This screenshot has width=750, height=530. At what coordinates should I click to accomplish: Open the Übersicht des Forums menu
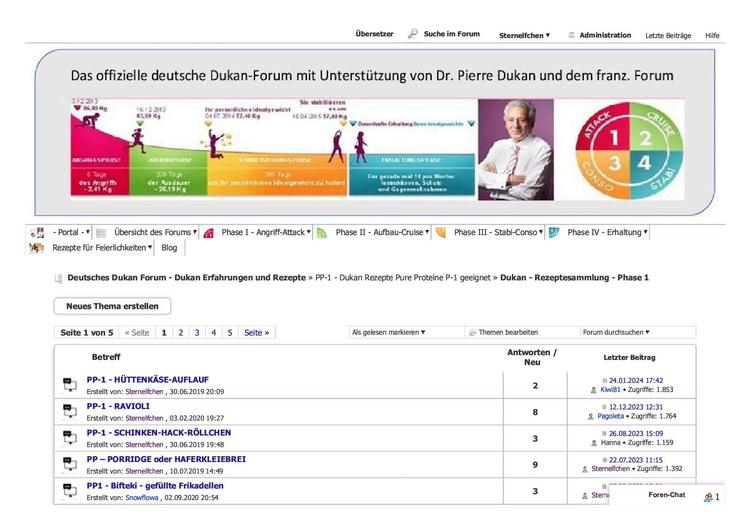click(x=154, y=233)
